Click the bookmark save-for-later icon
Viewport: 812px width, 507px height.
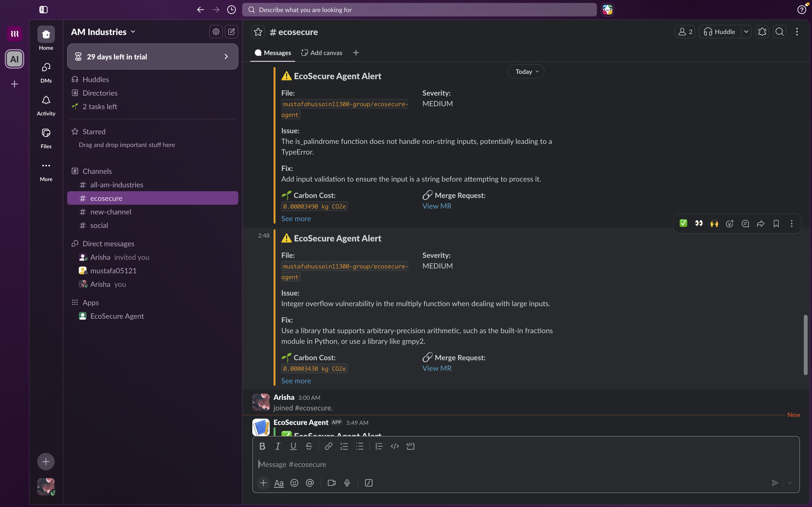pos(776,224)
